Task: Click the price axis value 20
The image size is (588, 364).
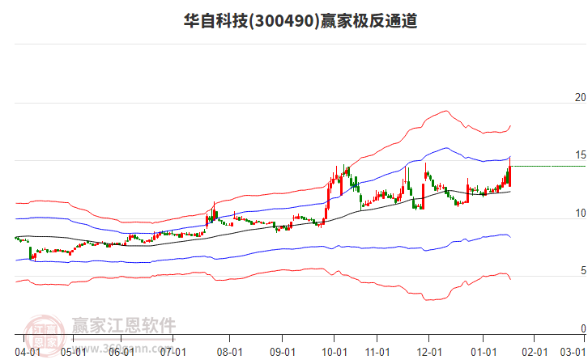Action: point(580,97)
